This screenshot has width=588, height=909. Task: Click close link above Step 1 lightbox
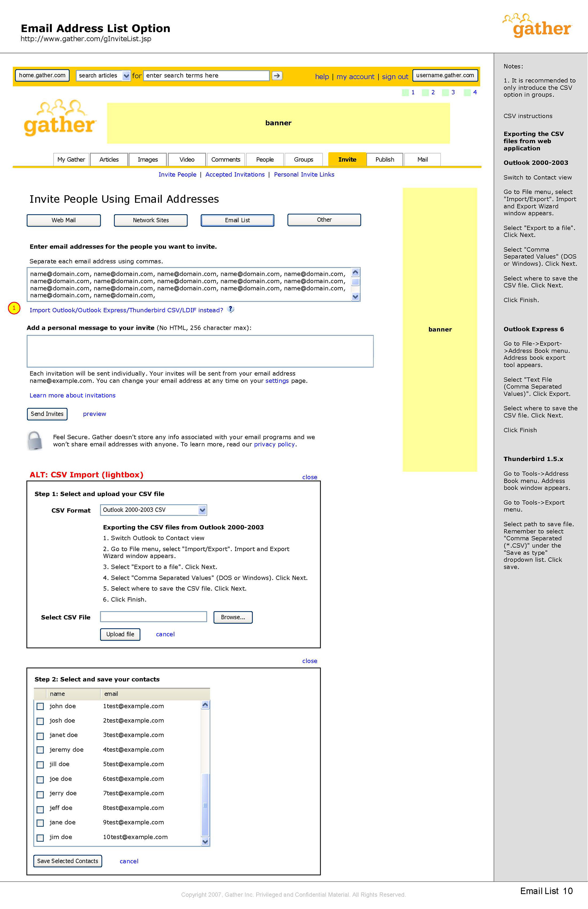[x=309, y=477]
